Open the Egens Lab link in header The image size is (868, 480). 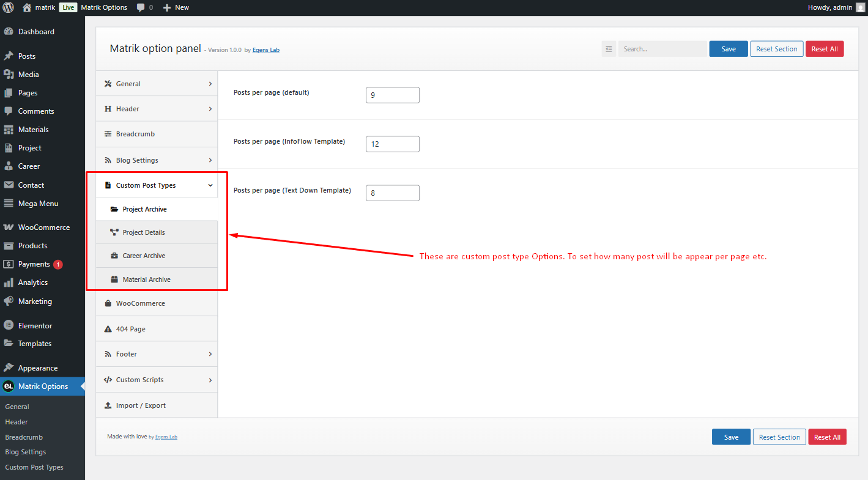click(266, 50)
